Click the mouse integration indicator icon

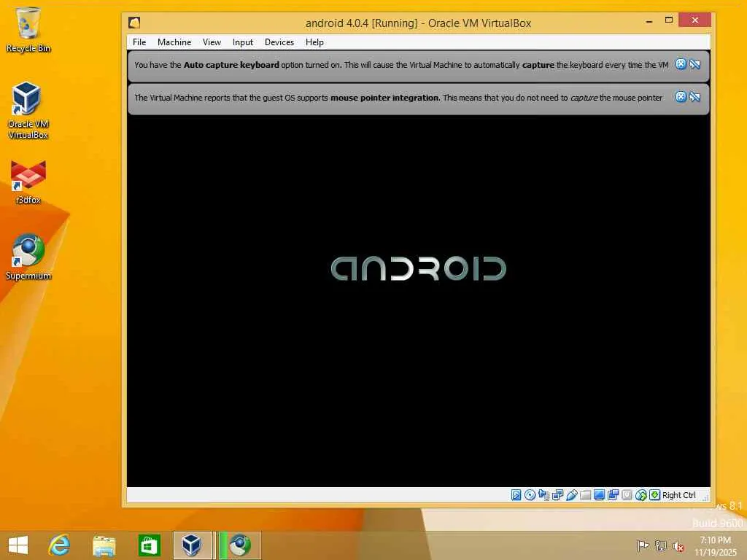pos(640,495)
